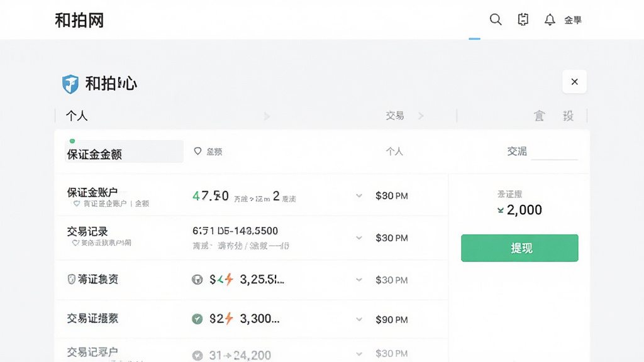Expand the 保证金账户 row chevron
Screen dimensions: 644x362
tap(359, 196)
